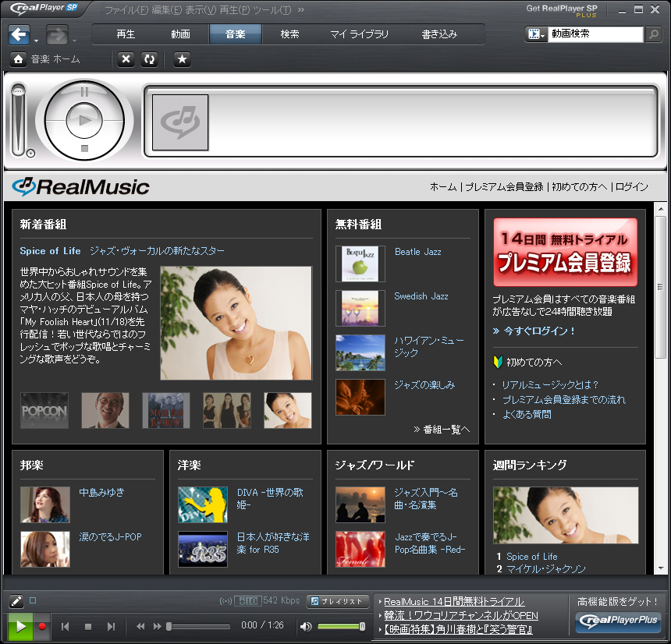Click the page scrollbar down arrow
This screenshot has width=671, height=644.
(x=661, y=568)
